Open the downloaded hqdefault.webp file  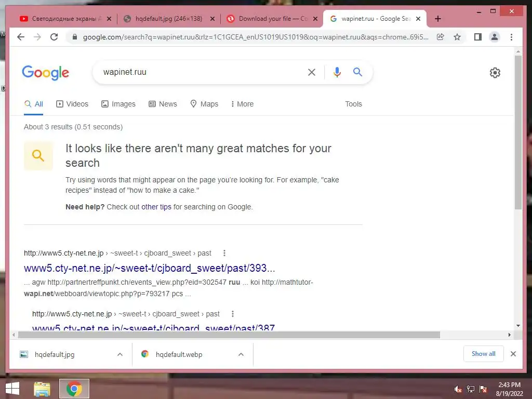pos(179,354)
